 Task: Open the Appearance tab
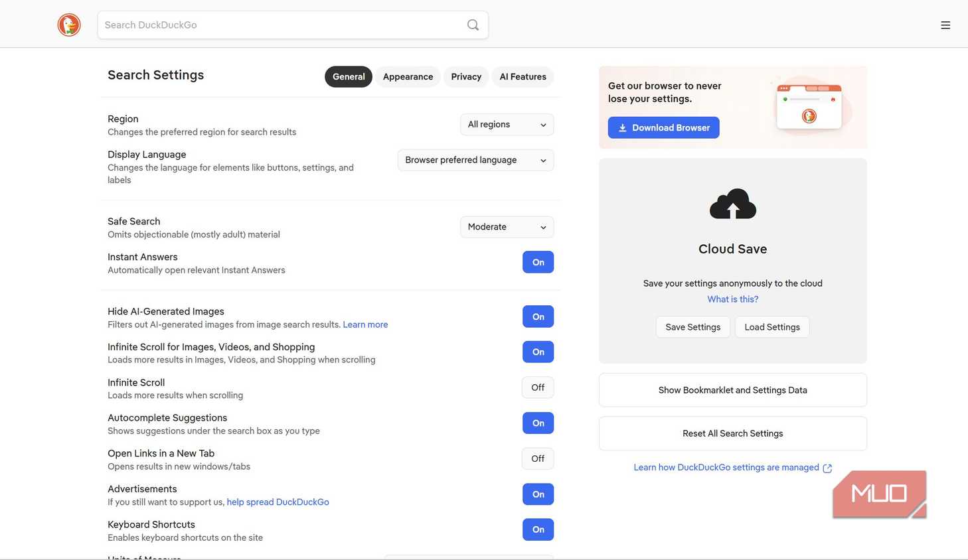408,77
